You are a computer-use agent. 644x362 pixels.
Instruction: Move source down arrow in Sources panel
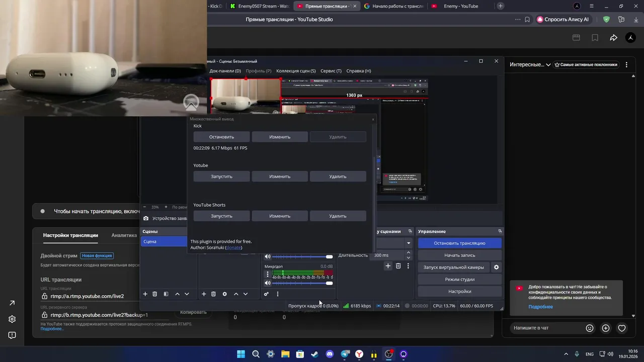246,294
